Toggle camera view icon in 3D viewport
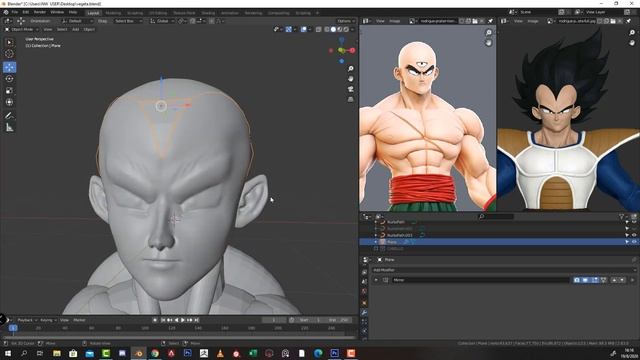This screenshot has height=360, width=640. (x=351, y=89)
